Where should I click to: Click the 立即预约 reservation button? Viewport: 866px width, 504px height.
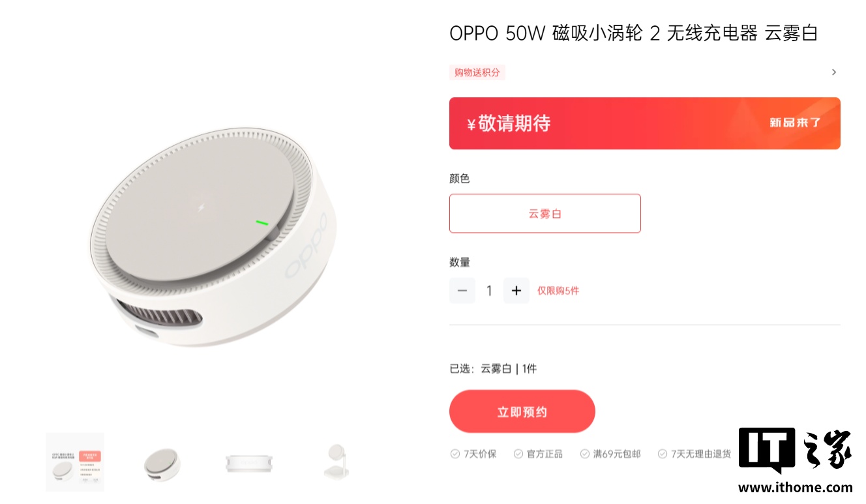pyautogui.click(x=522, y=412)
